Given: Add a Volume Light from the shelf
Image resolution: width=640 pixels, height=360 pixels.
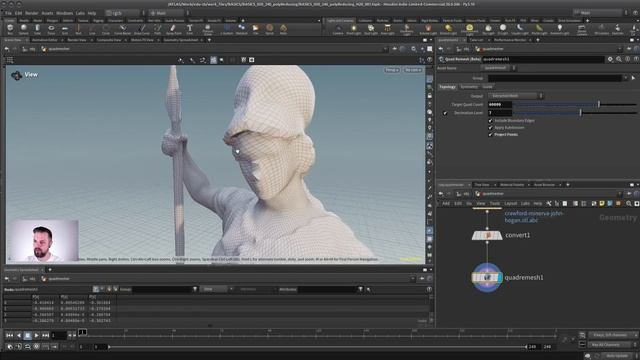Looking at the screenshot, I should coord(428,29).
